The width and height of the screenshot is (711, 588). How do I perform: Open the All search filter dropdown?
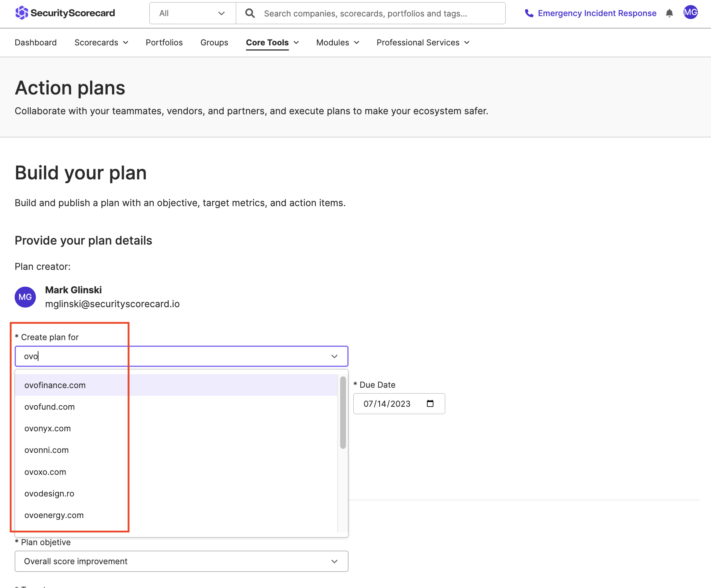pyautogui.click(x=193, y=13)
